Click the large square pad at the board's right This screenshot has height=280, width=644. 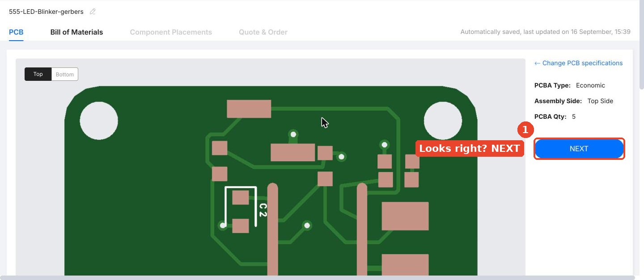405,216
